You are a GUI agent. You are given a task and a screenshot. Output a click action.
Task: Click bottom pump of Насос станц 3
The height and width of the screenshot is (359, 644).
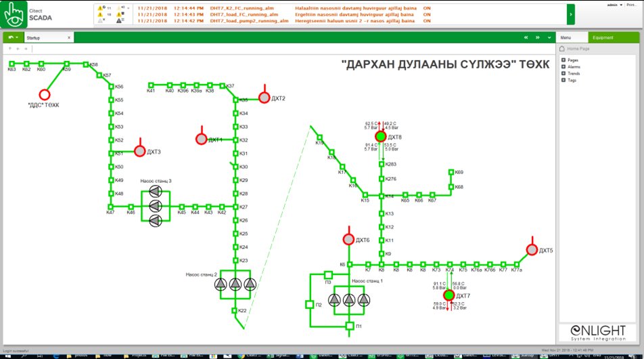point(156,220)
